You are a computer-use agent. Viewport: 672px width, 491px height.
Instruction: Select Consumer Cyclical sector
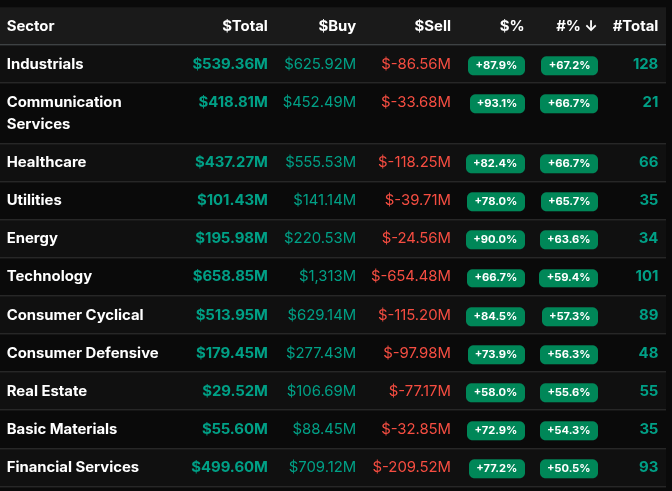click(75, 315)
